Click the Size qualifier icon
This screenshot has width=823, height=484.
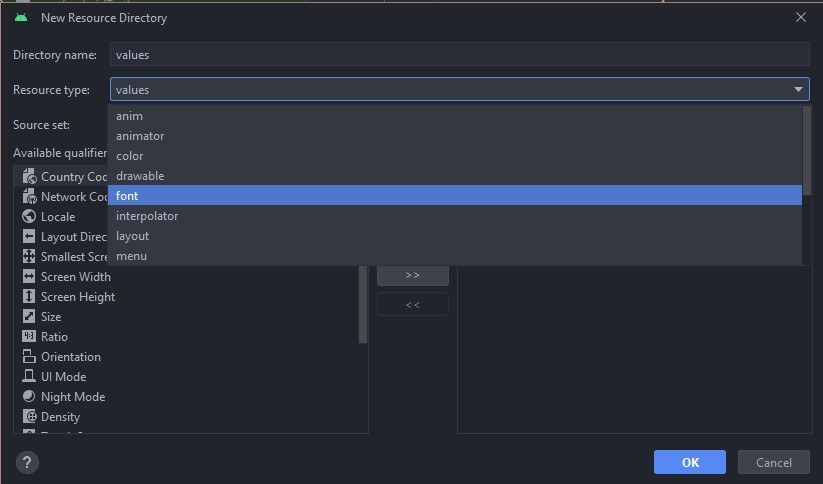pyautogui.click(x=29, y=317)
